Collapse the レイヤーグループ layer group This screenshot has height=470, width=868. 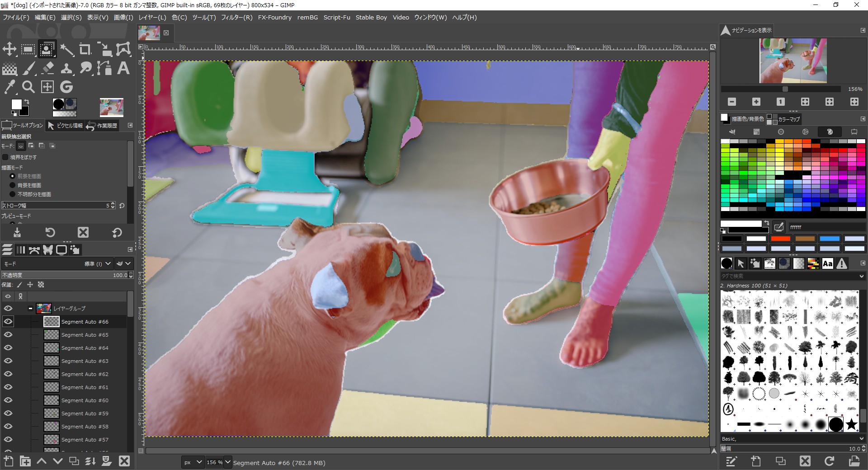pyautogui.click(x=30, y=309)
